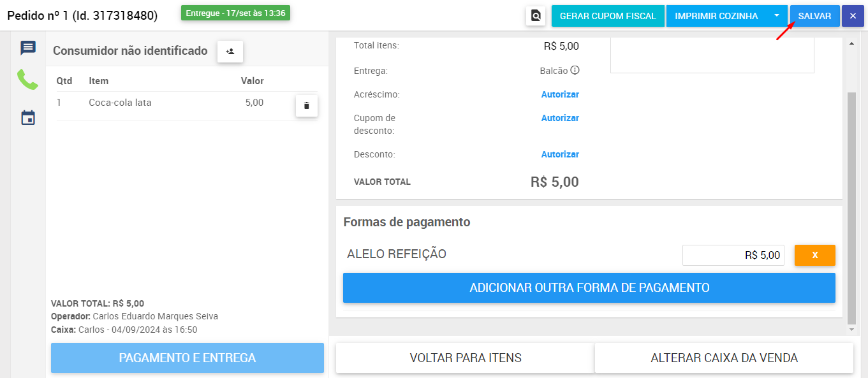This screenshot has height=378, width=868.
Task: Click the SALVAR button
Action: click(814, 16)
